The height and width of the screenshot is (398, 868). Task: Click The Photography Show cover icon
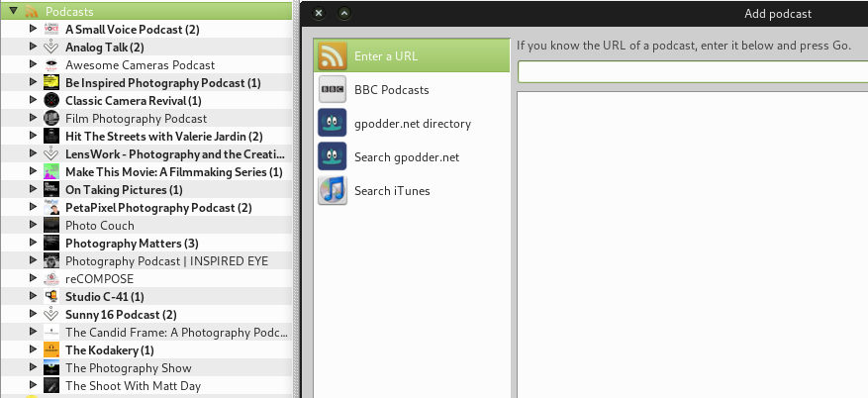[x=50, y=367]
